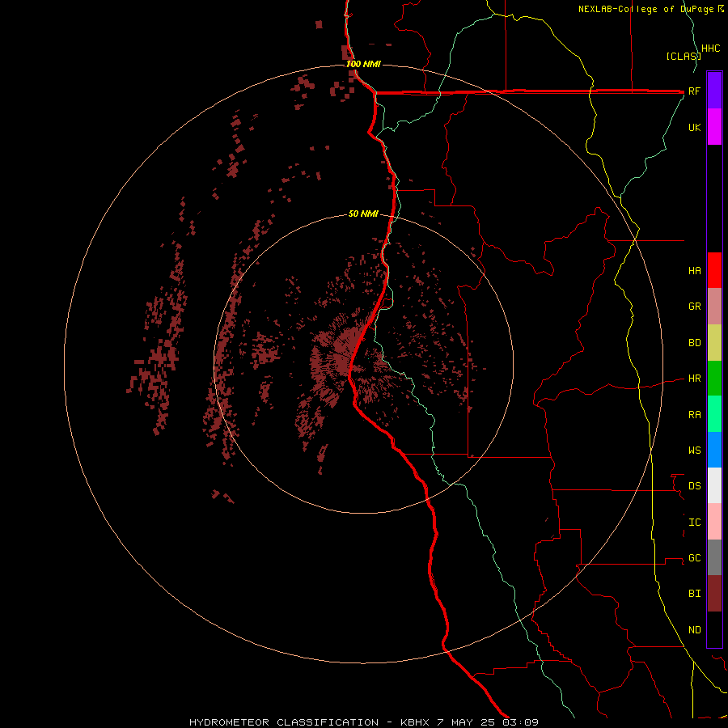Click the magenta UK legend color swatch
This screenshot has height=728, width=728.
tap(714, 127)
